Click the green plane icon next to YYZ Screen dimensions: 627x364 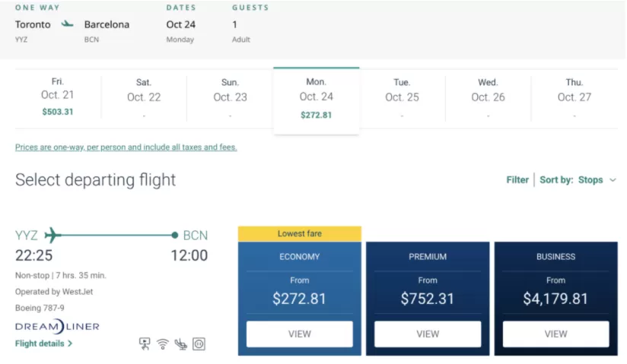(x=53, y=235)
